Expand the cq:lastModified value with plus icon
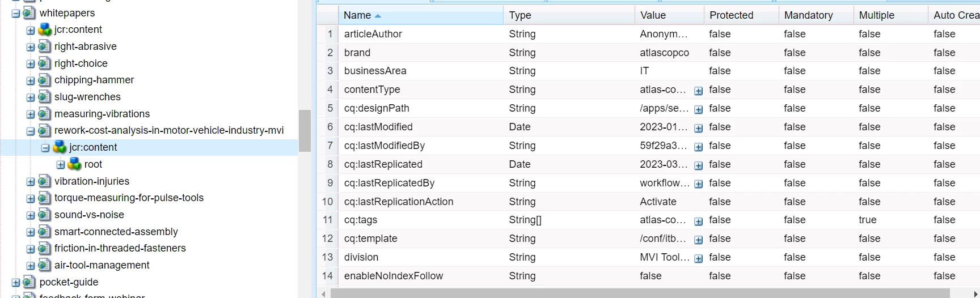This screenshot has width=980, height=298. point(699,128)
